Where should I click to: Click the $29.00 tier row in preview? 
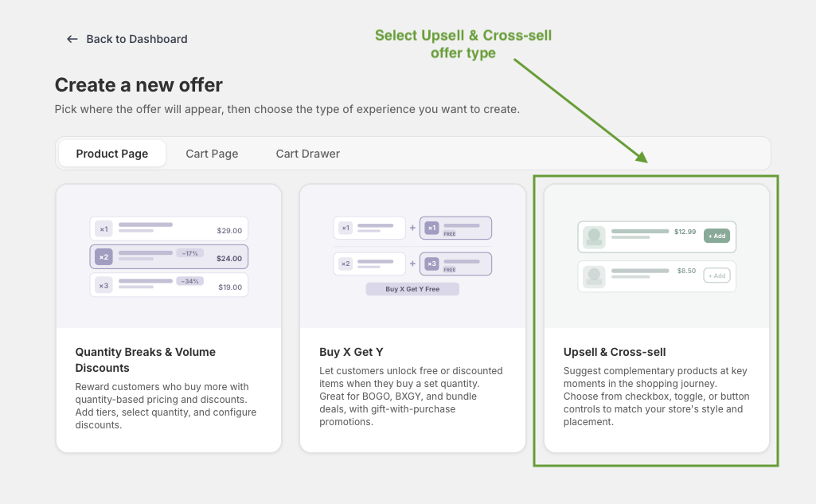[x=169, y=229]
